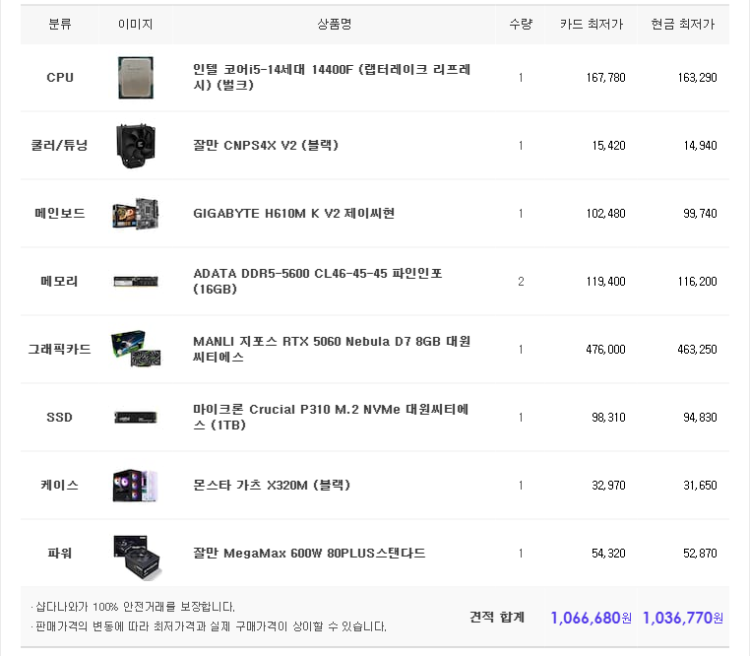This screenshot has height=656, width=750.
Task: Click the 몬스타 가츠 X320M (블랙) link
Action: point(270,485)
